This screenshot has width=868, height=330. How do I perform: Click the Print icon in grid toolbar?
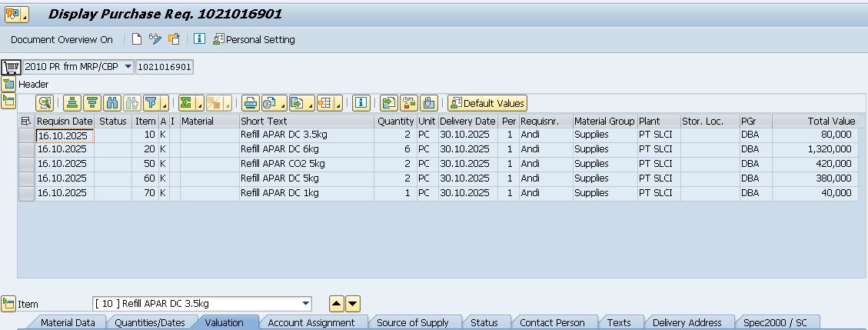pyautogui.click(x=250, y=103)
